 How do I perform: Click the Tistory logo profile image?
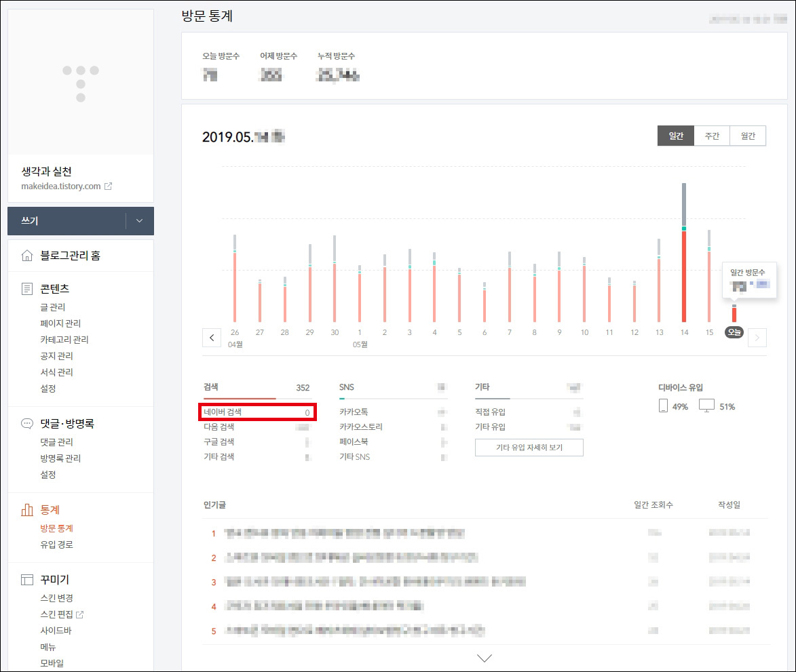pos(81,83)
